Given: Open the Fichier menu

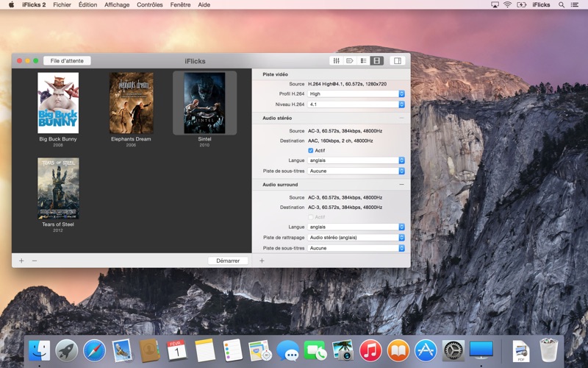Looking at the screenshot, I should [x=62, y=5].
